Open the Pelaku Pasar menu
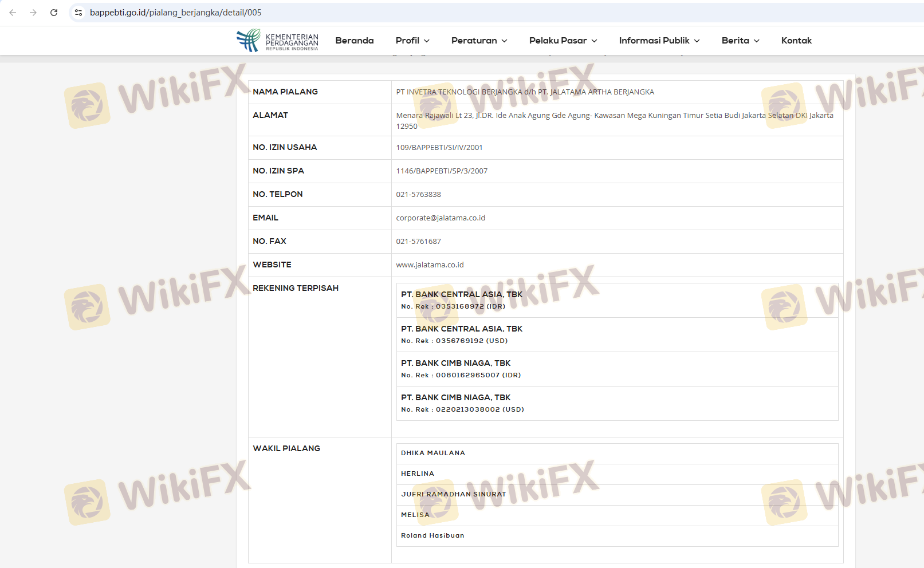Image resolution: width=924 pixels, height=568 pixels. pyautogui.click(x=563, y=41)
